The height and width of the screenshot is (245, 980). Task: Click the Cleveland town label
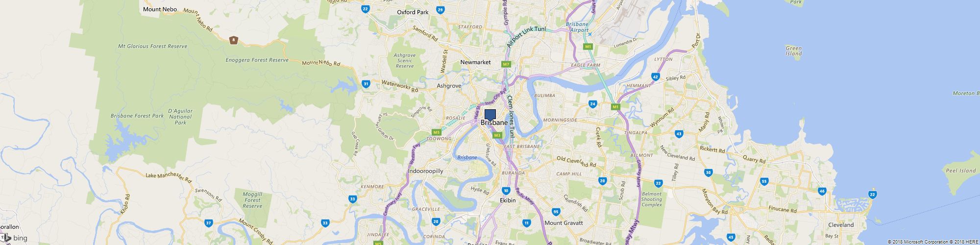tap(841, 225)
